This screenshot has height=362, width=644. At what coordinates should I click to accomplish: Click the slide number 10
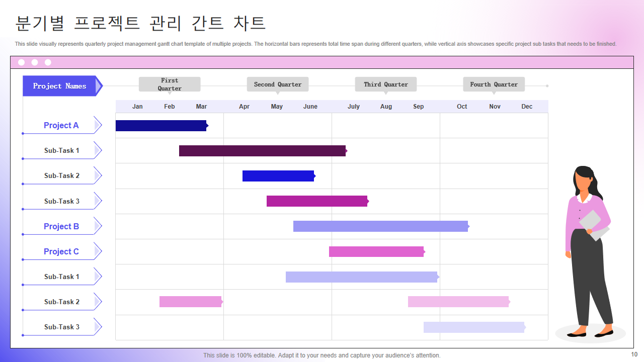point(634,354)
